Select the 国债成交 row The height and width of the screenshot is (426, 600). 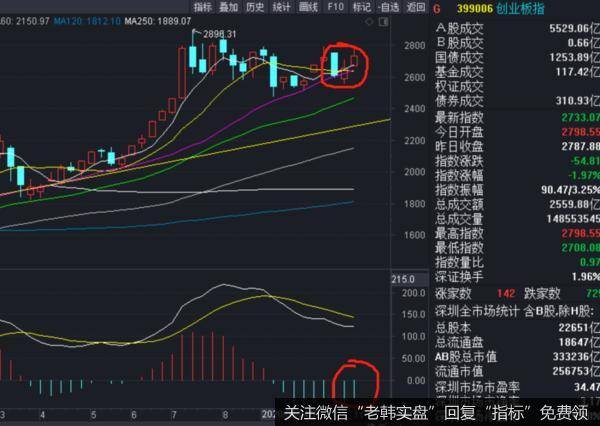coord(517,57)
